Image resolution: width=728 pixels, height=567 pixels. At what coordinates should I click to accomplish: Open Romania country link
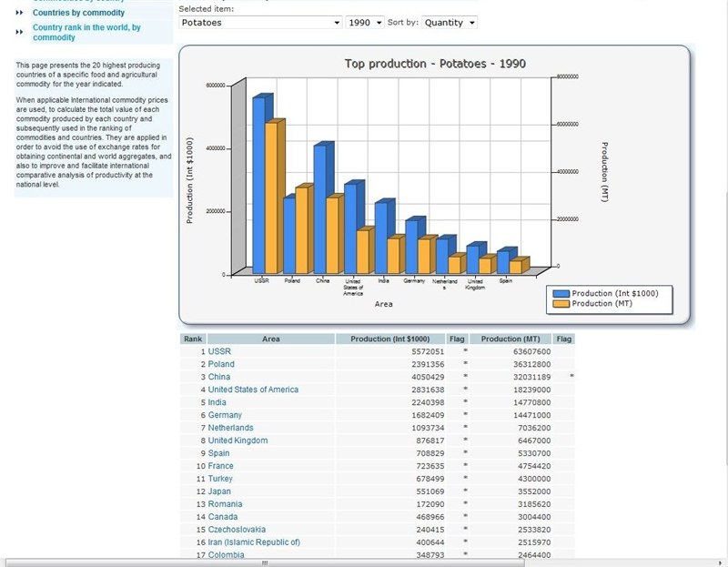(225, 504)
